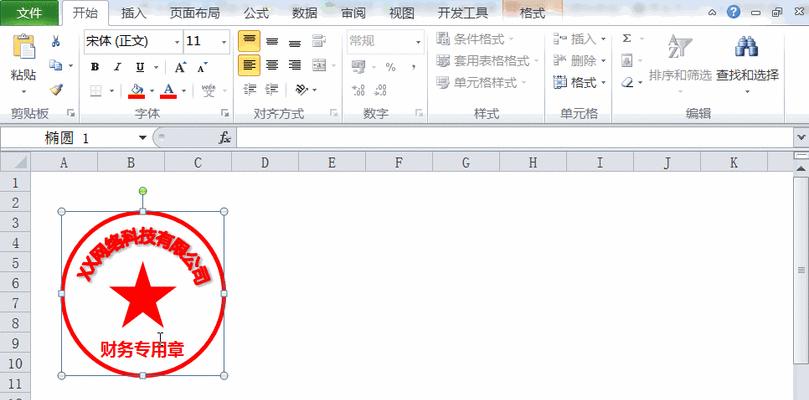Open the cells Format (格式) button

coord(579,83)
